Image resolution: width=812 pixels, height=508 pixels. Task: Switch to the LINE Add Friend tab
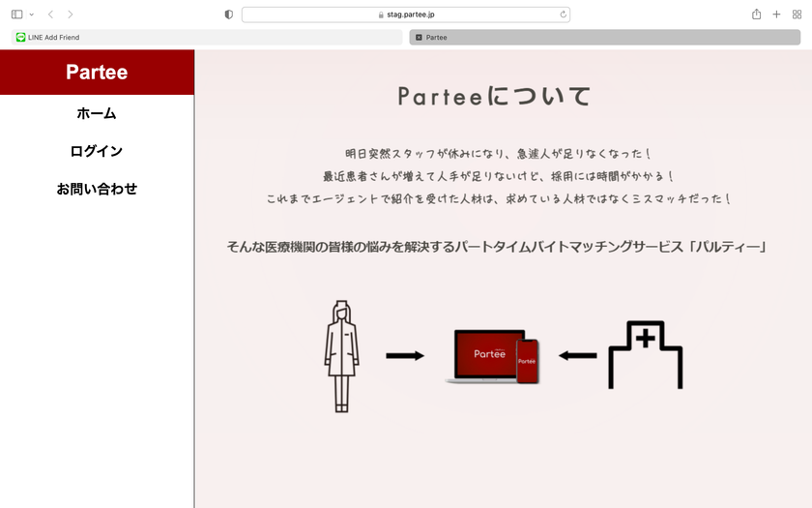pos(207,38)
